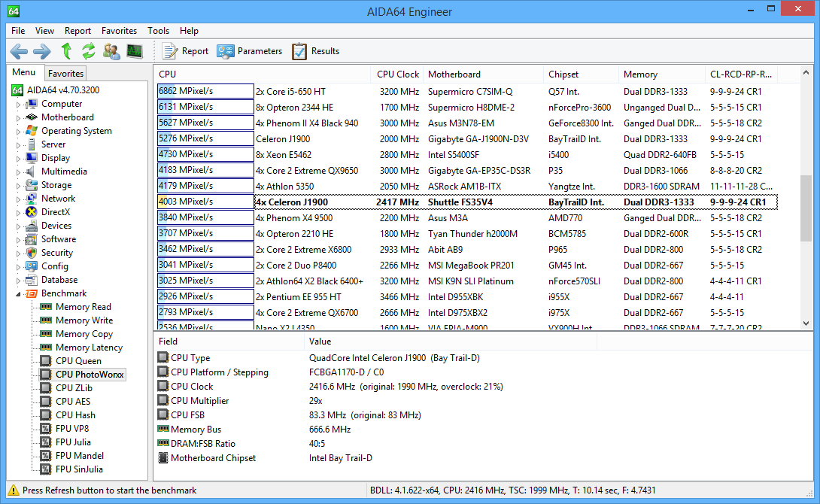Sort by the CPU Clock column header
Viewport: 820px width, 504px height.
click(x=397, y=74)
